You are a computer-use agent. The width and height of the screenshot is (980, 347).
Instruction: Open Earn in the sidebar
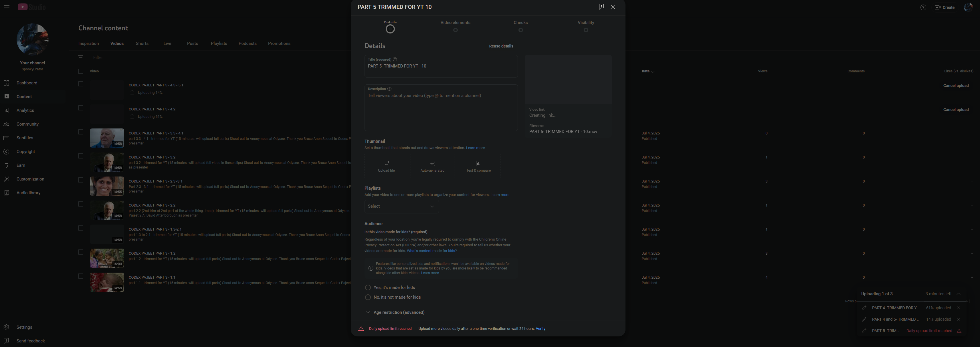[21, 165]
